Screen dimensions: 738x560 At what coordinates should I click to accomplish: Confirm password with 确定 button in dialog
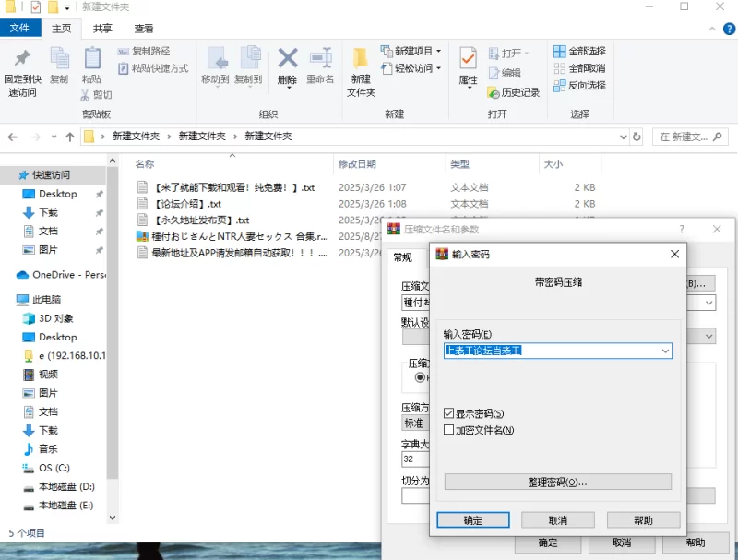tap(472, 520)
